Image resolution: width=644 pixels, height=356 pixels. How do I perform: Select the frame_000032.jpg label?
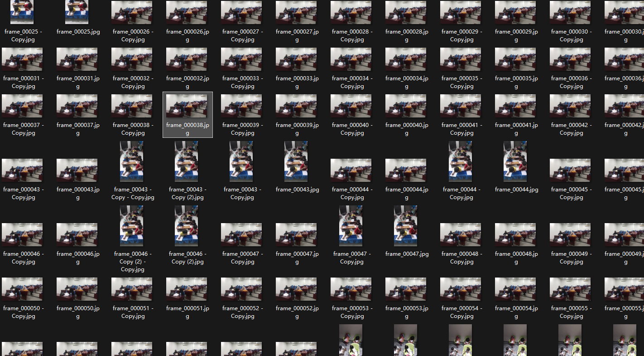(x=187, y=83)
